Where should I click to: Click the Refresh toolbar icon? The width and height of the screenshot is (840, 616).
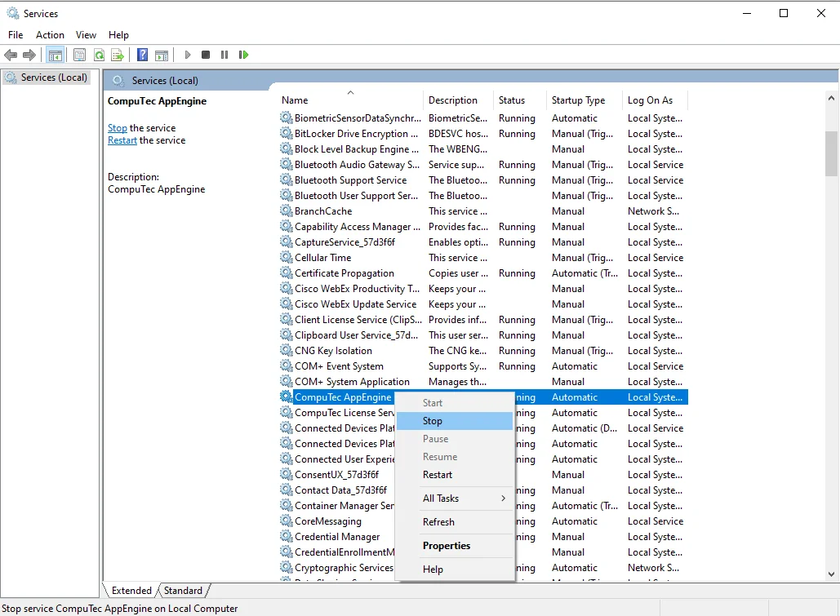[99, 55]
